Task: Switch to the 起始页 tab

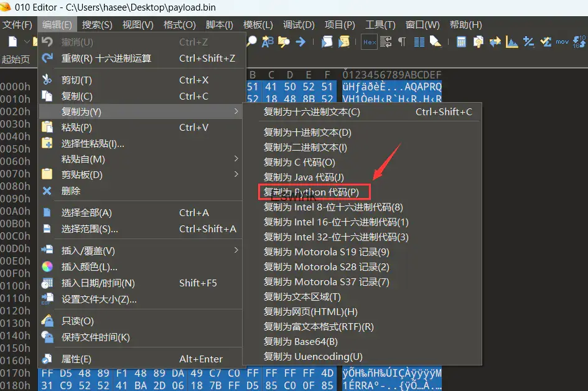Action: click(x=16, y=59)
